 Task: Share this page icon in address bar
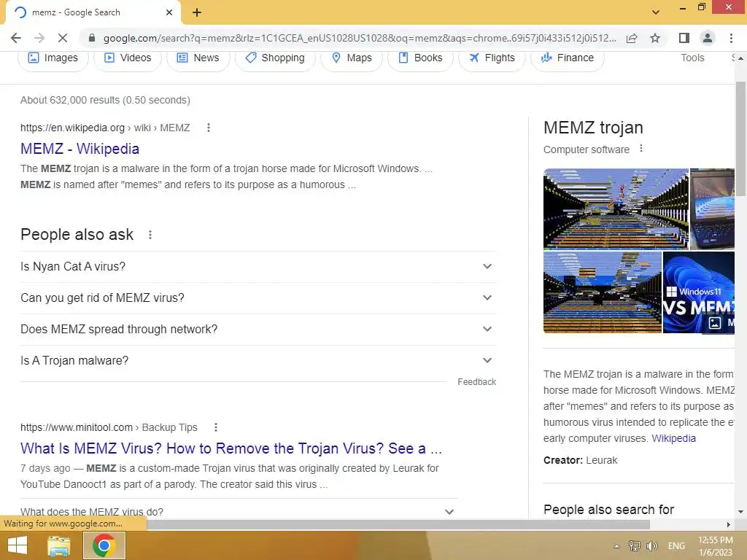click(x=632, y=38)
